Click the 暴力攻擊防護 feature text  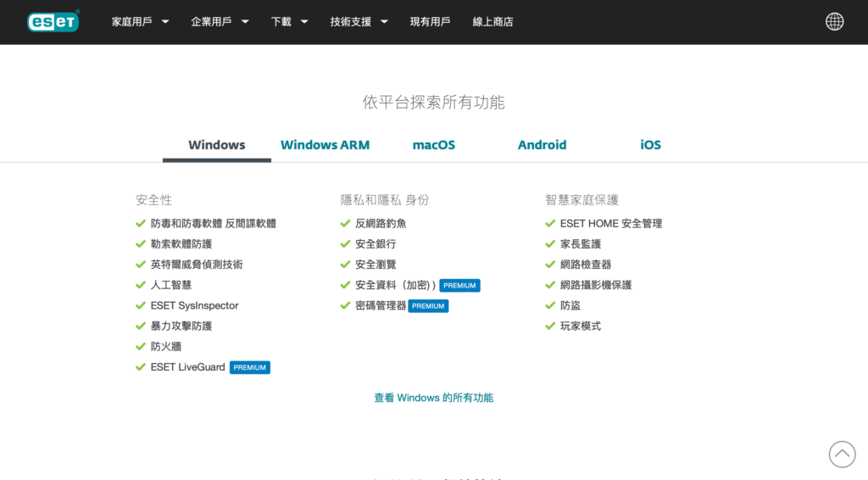pyautogui.click(x=181, y=327)
